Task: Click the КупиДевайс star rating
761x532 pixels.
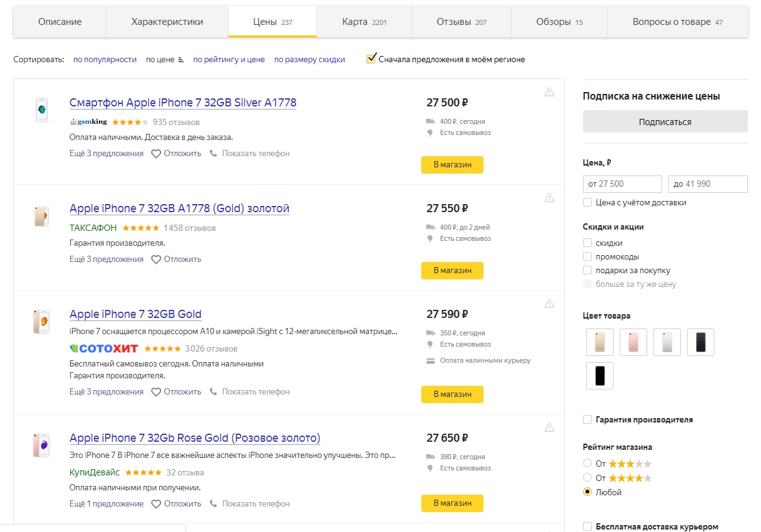Action: coord(143,472)
